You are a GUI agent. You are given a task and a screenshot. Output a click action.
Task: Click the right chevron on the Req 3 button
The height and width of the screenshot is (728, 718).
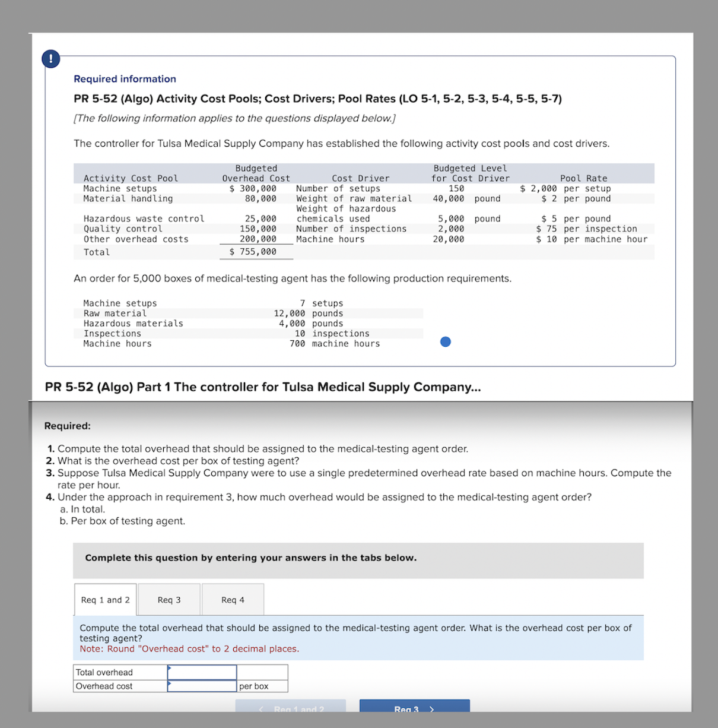point(431,709)
